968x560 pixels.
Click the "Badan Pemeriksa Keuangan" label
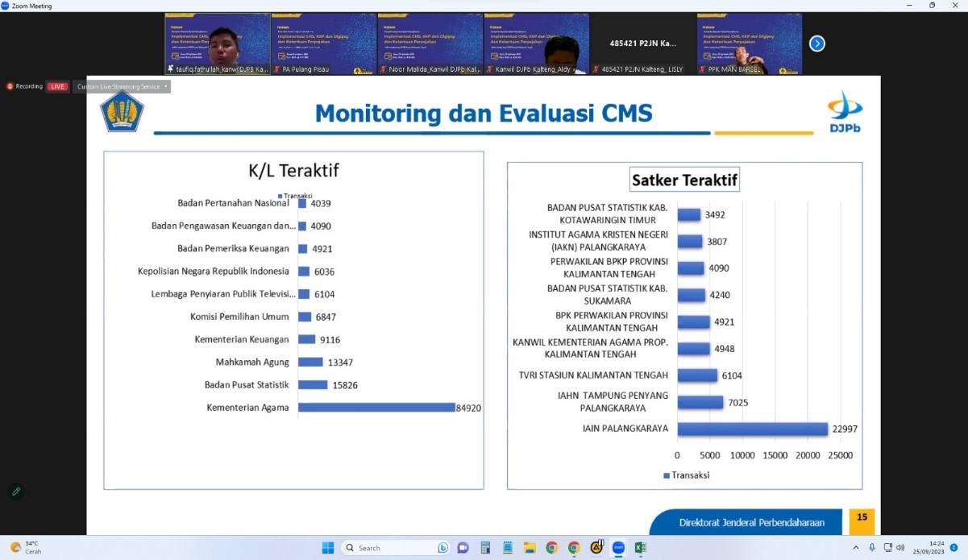[x=234, y=249]
